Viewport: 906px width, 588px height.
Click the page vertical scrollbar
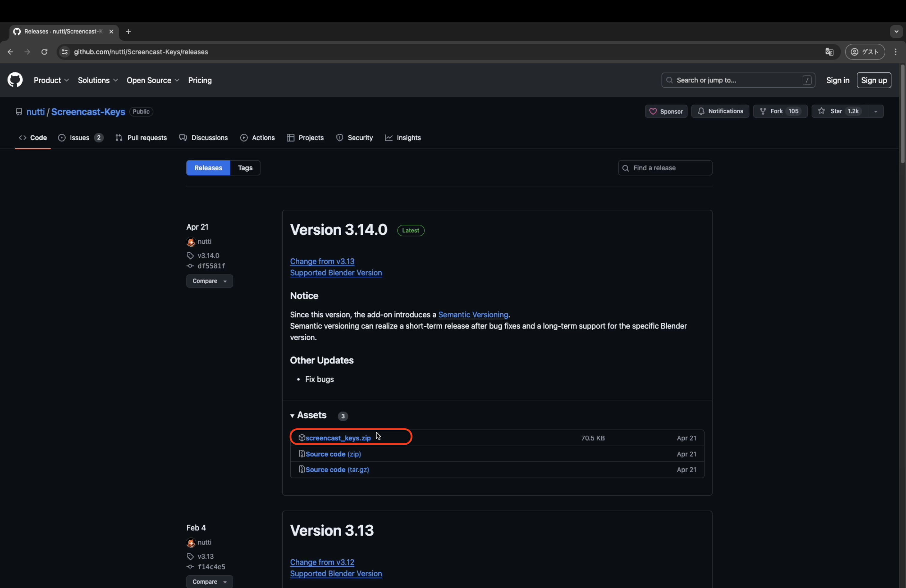(x=902, y=114)
